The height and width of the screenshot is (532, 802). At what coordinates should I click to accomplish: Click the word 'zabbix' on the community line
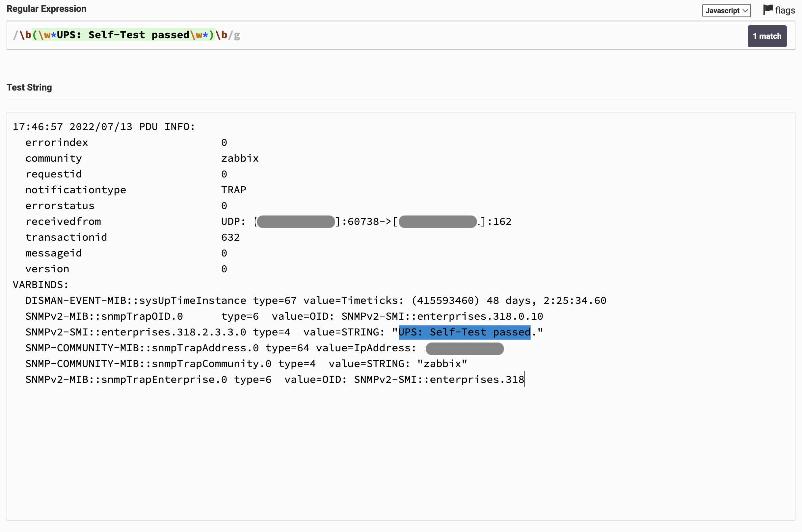tap(240, 158)
